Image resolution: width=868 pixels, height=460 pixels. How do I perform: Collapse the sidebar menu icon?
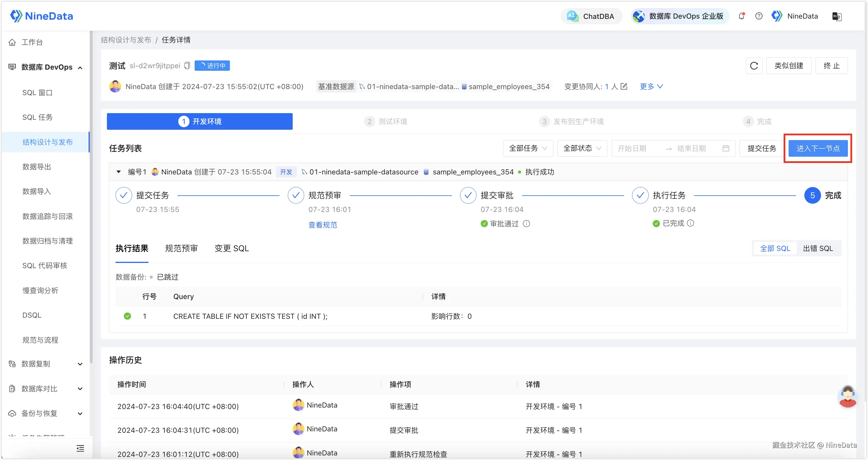pos(80,448)
